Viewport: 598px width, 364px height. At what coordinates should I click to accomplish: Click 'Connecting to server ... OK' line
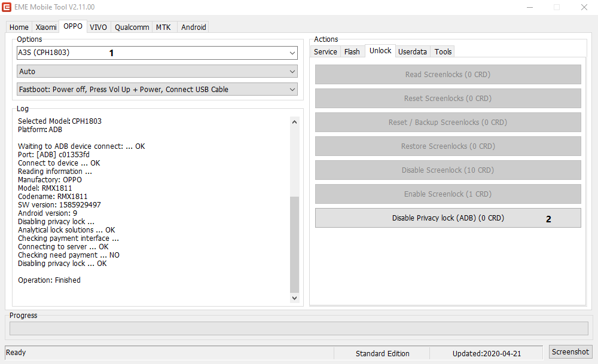63,247
